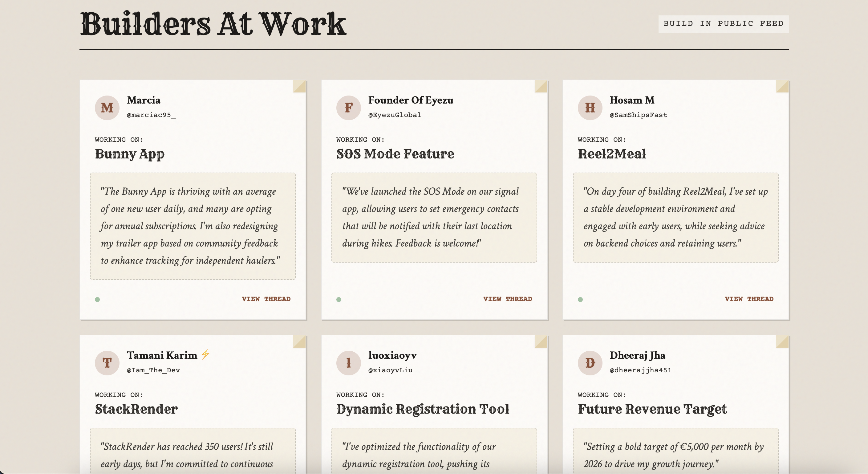This screenshot has height=474, width=868.
Task: Select Hosam M's avatar icon
Action: (x=590, y=108)
